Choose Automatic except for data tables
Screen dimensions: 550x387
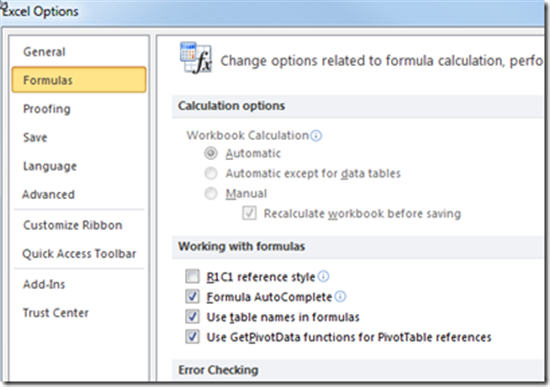[211, 173]
